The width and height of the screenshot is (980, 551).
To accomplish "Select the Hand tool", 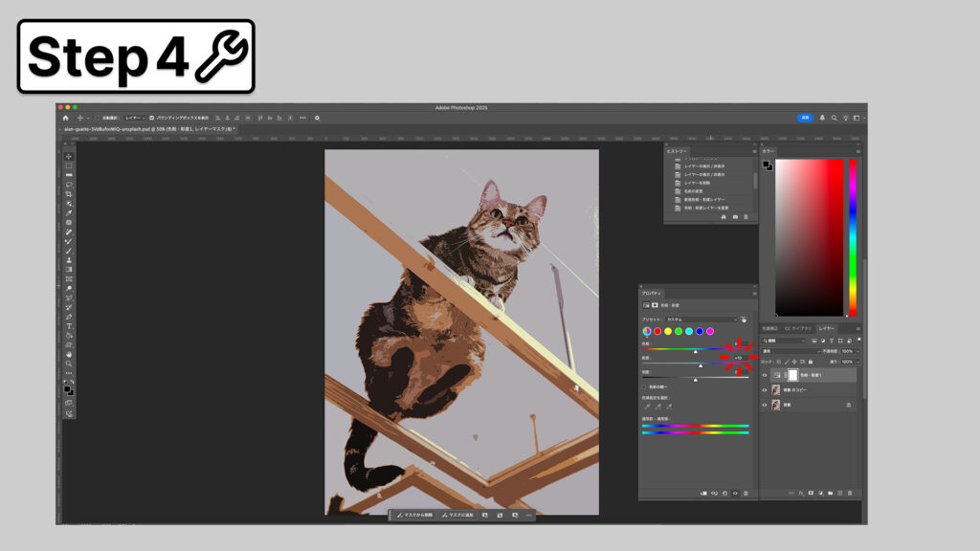I will (x=69, y=354).
